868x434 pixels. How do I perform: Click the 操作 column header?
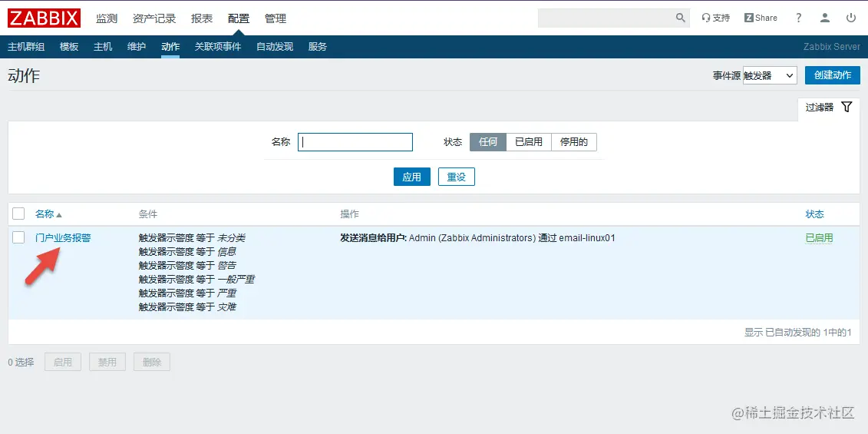[349, 214]
